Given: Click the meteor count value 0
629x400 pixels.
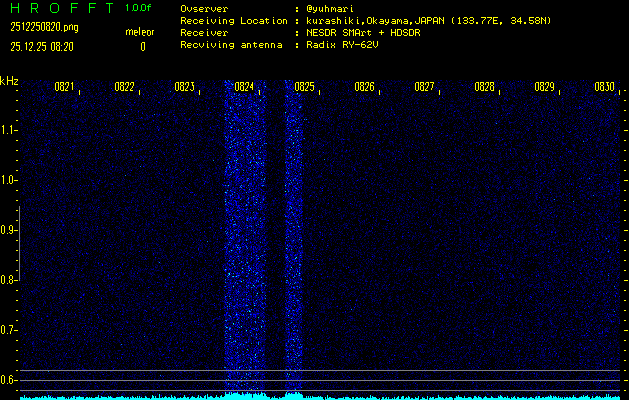Looking at the screenshot, I should click(143, 47).
